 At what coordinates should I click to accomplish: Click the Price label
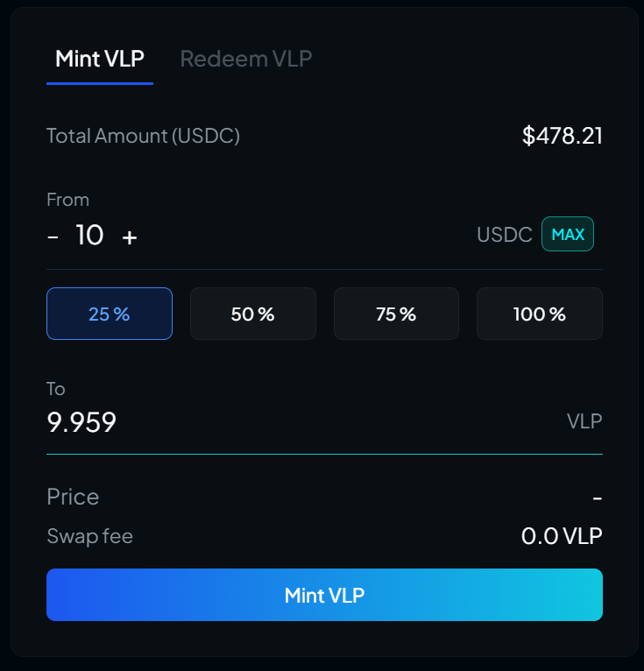point(73,497)
